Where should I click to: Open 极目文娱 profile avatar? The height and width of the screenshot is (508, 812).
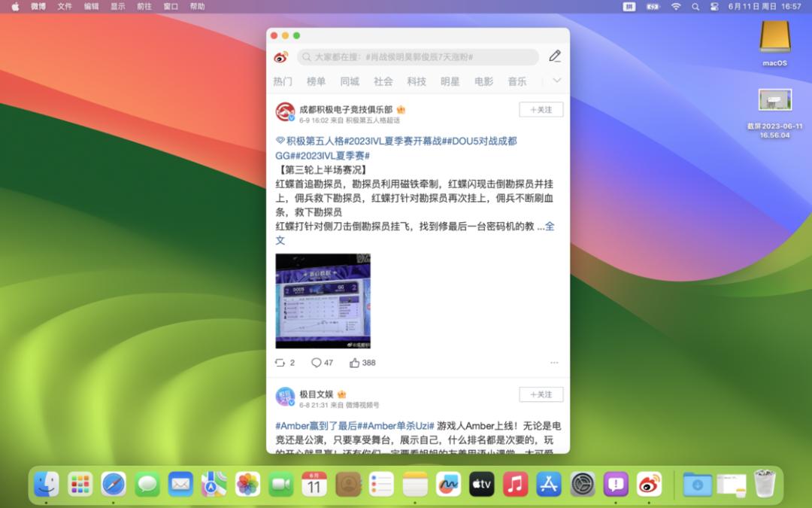[x=285, y=397]
